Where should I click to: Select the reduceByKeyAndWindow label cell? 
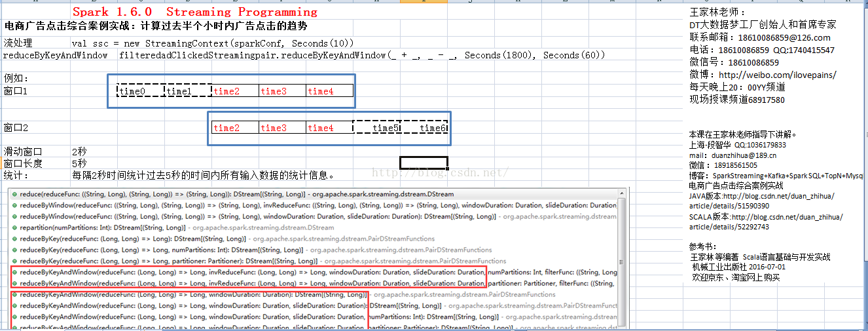pyautogui.click(x=56, y=55)
